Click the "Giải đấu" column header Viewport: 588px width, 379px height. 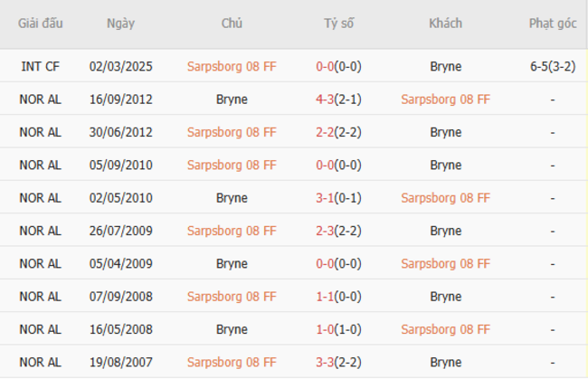point(41,24)
